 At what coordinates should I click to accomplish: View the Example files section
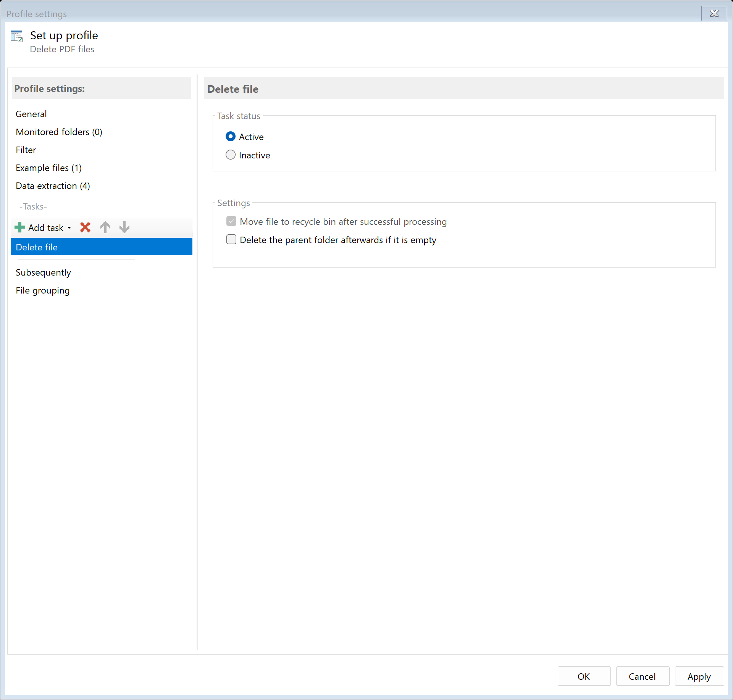48,168
